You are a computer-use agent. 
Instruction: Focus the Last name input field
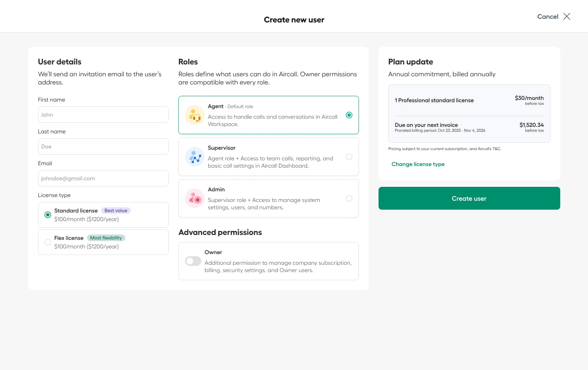coord(103,146)
